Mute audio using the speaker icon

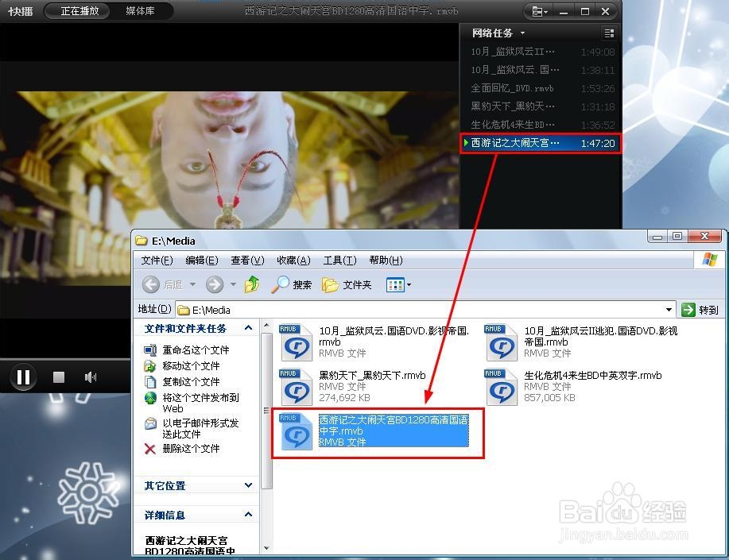tap(90, 377)
